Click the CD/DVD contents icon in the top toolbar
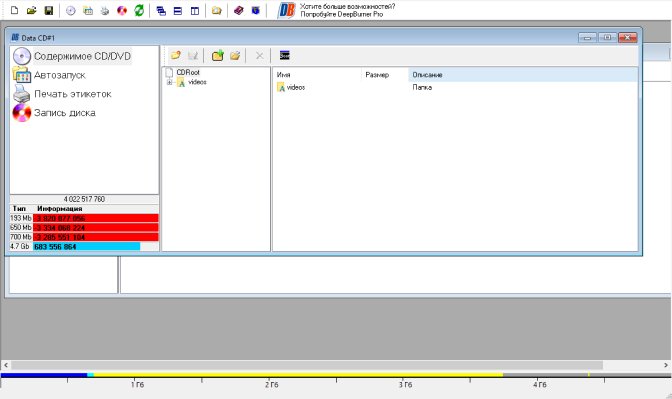Viewport: 672px width, 399px height. click(71, 11)
